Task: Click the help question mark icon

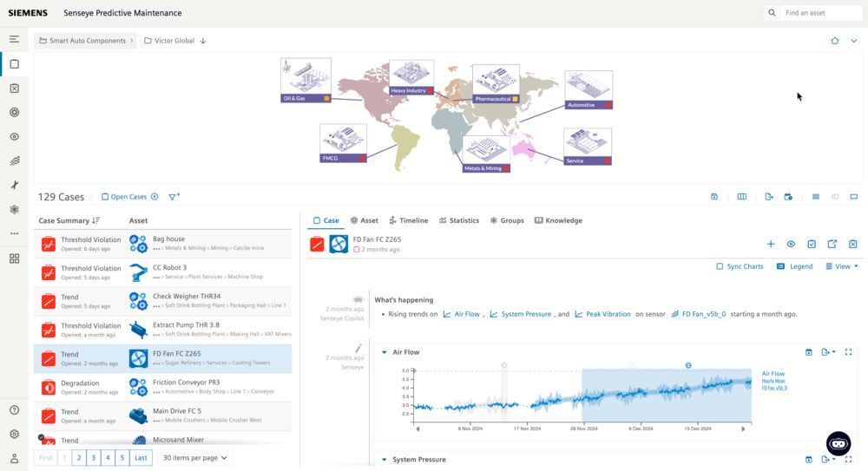Action: click(x=14, y=410)
